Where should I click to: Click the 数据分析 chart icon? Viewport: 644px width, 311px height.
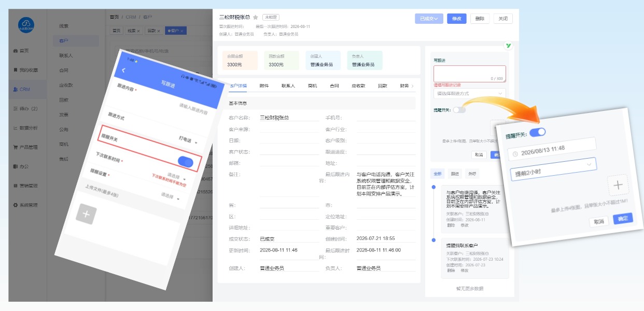click(16, 128)
